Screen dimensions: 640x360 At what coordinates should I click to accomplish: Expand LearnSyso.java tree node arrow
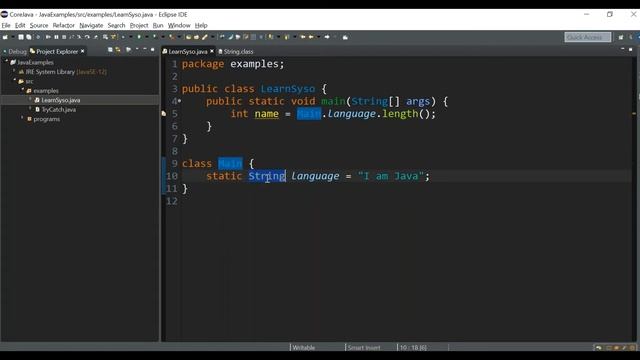(x=30, y=99)
